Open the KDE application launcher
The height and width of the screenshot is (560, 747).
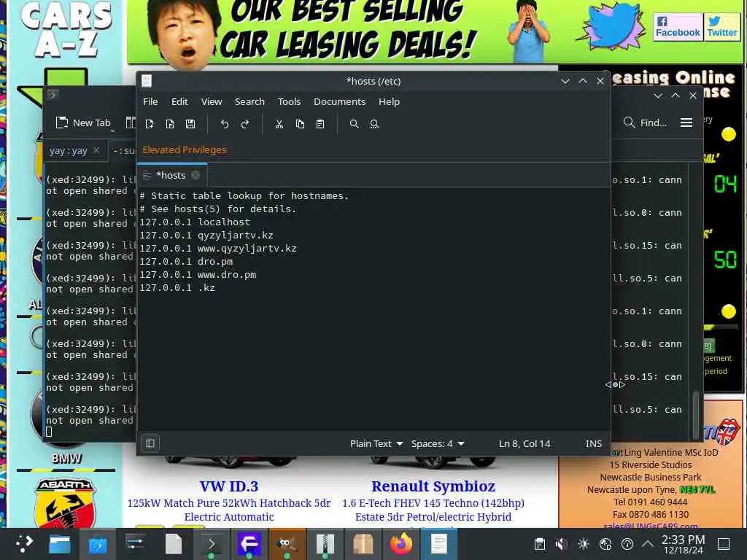24,544
